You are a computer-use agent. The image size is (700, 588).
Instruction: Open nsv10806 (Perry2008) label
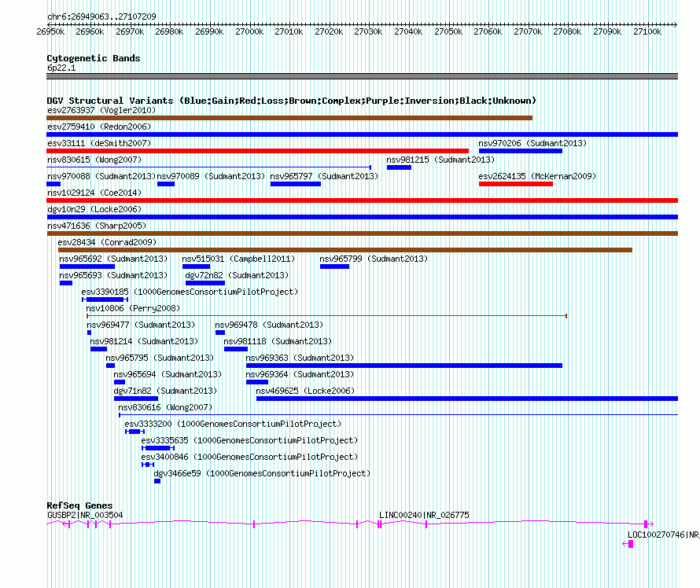(133, 308)
